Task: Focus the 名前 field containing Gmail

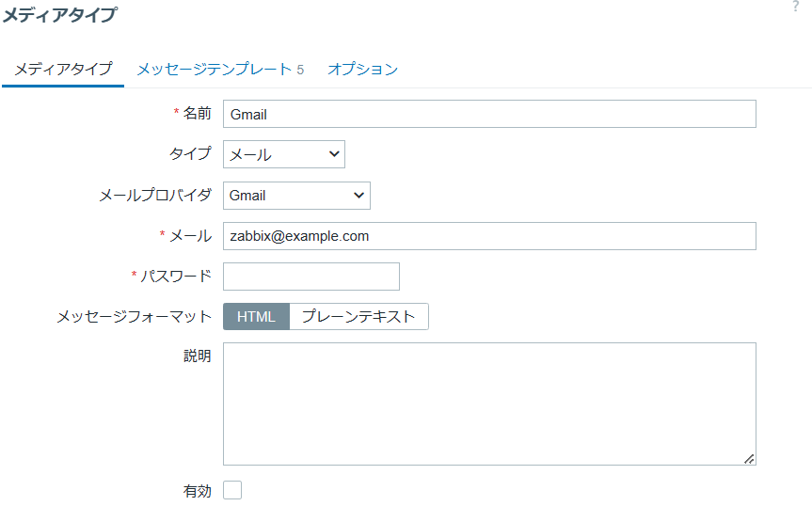Action: click(x=489, y=114)
